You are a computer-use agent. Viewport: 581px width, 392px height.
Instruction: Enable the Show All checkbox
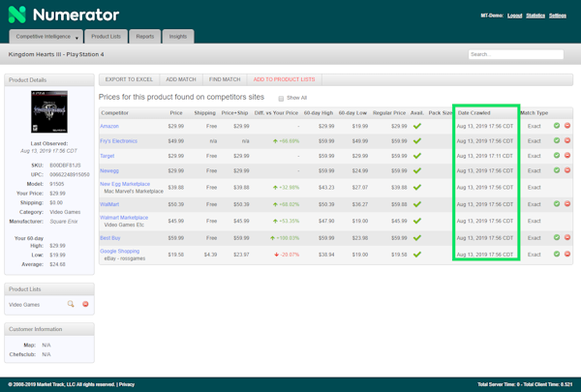tap(282, 98)
